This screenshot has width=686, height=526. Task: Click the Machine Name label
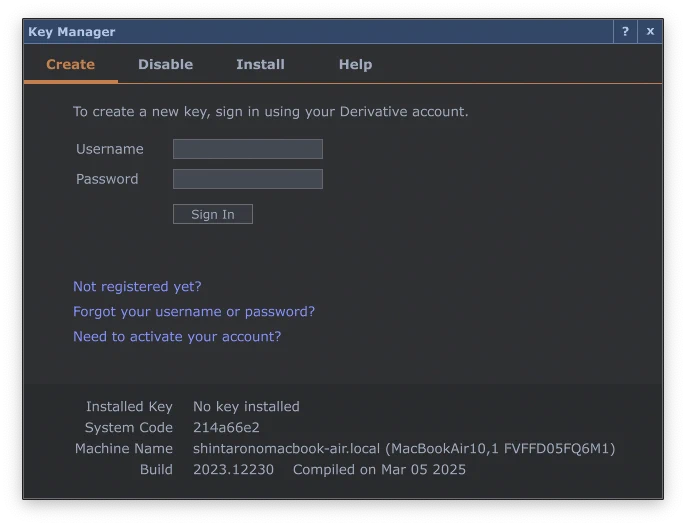[x=124, y=448]
